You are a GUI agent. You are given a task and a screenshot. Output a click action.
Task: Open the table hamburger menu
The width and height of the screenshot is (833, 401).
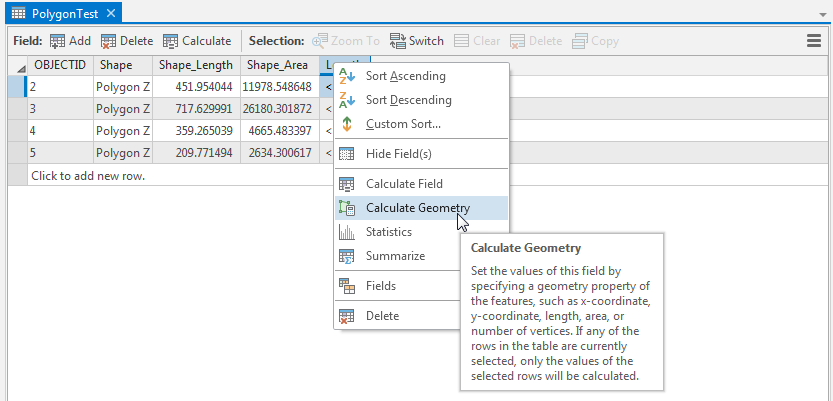tap(814, 41)
